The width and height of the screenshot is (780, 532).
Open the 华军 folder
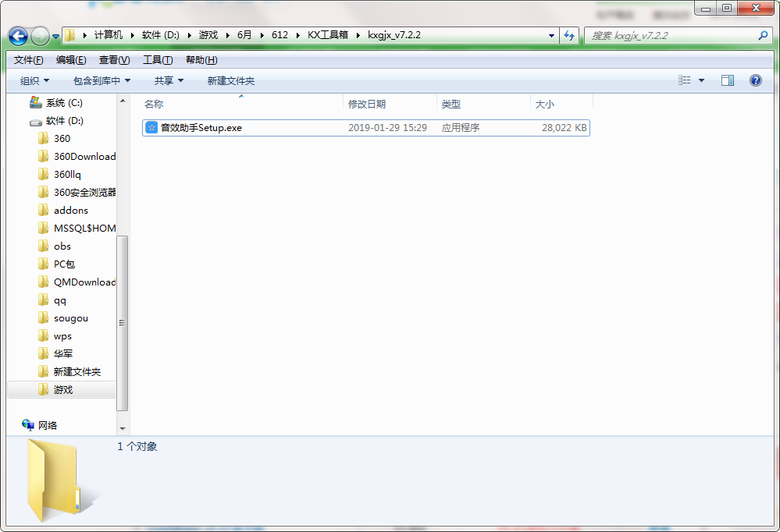(63, 354)
